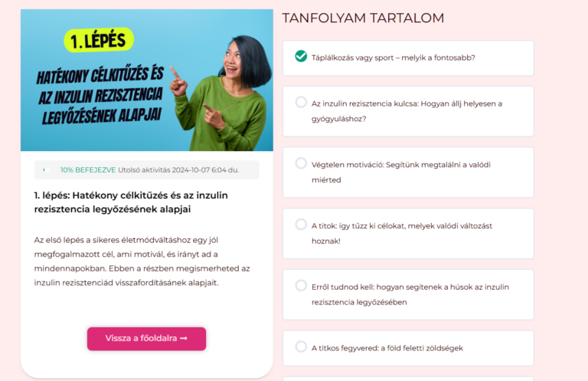Open lesson 'A titkos fegyvered: a föld feletti zöldségek'
This screenshot has height=381, width=588.
coord(408,348)
